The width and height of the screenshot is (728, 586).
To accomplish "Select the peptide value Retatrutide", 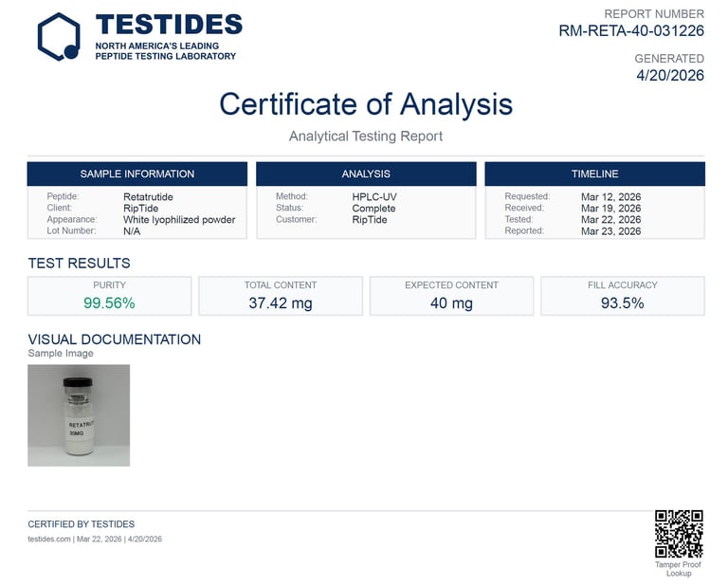I will click(148, 197).
